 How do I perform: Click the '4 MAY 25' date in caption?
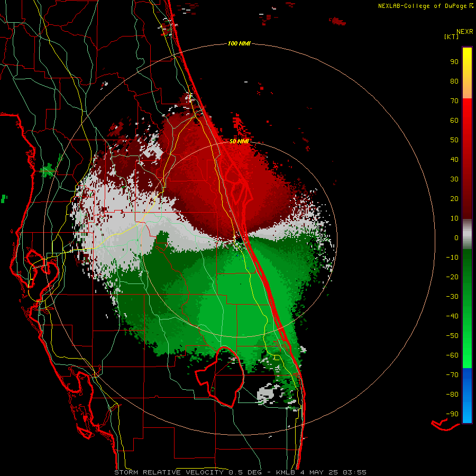click(x=319, y=472)
